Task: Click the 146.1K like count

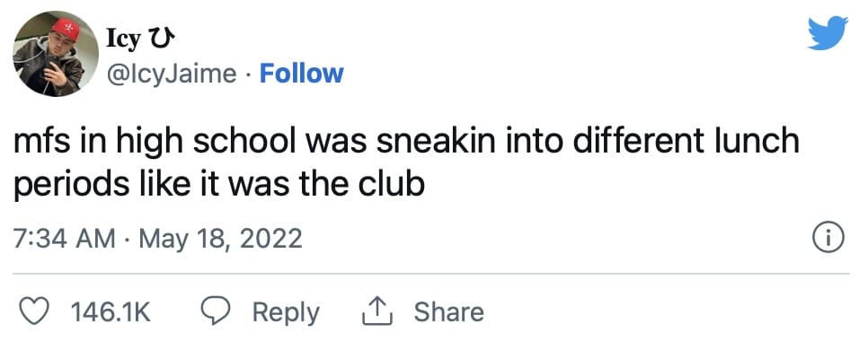Action: click(x=111, y=312)
